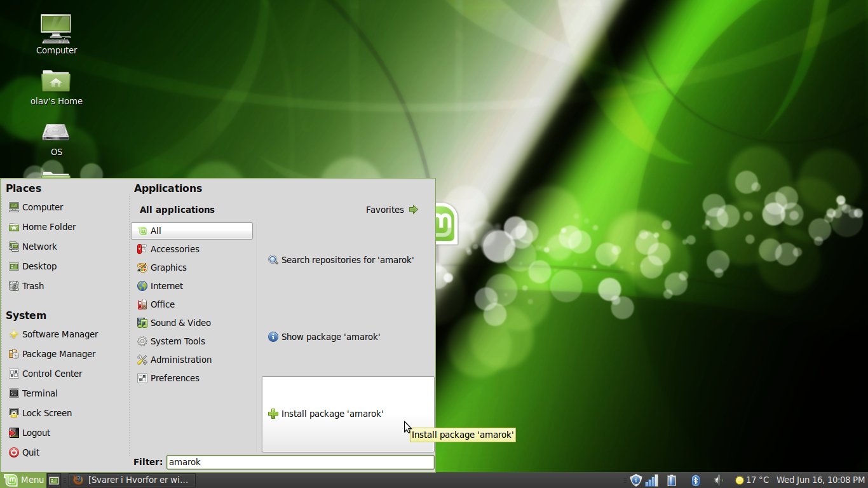Click the blue info icon beside Show package
Screen dimensions: 868x488
coord(273,337)
